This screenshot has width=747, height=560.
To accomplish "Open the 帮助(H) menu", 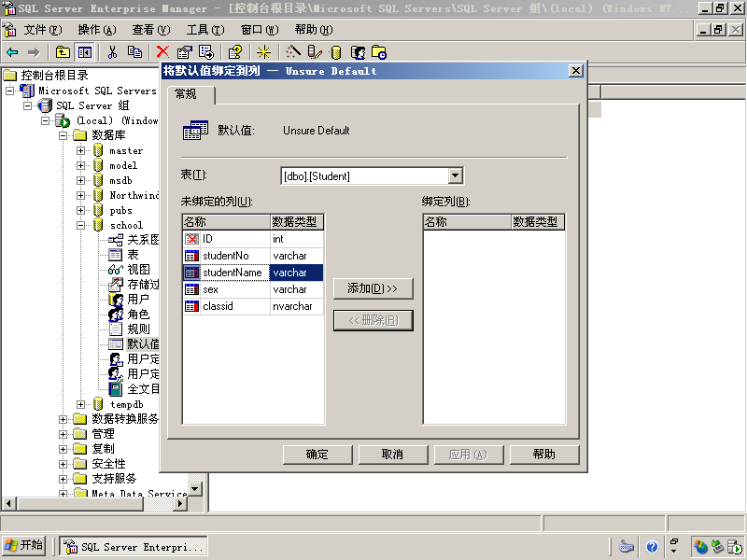I will tap(314, 30).
